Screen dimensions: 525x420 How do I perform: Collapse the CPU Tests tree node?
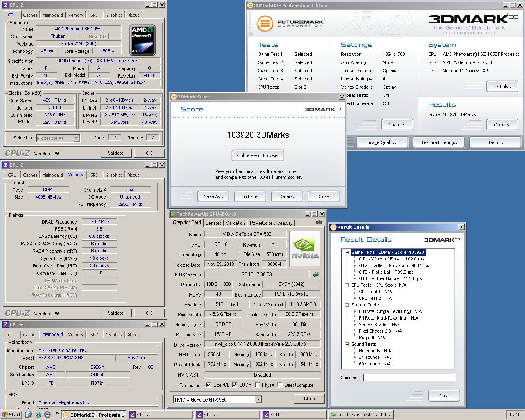pyautogui.click(x=347, y=285)
